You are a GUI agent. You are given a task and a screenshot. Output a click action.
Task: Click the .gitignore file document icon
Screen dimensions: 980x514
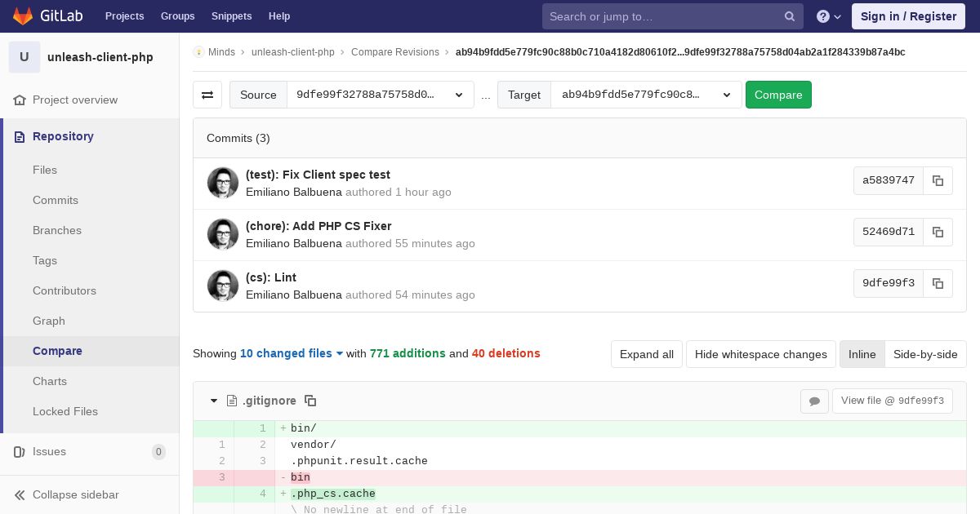(x=232, y=401)
